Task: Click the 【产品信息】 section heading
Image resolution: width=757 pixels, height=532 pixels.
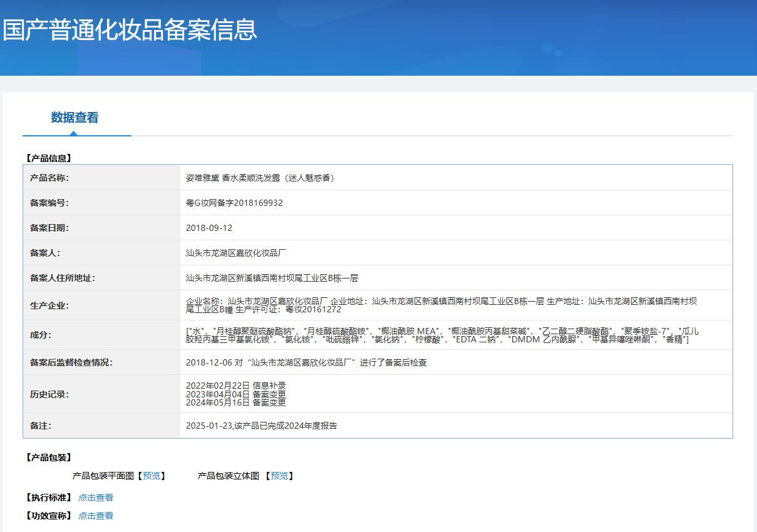Action: tap(48, 158)
